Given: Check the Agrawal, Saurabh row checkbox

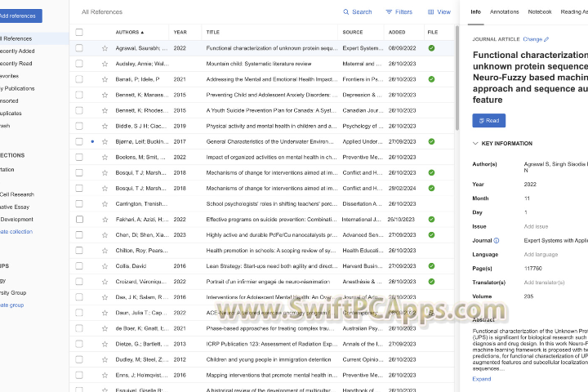Looking at the screenshot, I should point(79,48).
